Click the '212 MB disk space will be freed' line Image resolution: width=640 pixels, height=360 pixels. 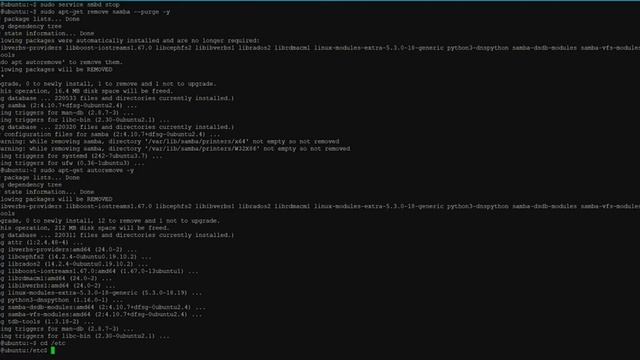pos(84,228)
